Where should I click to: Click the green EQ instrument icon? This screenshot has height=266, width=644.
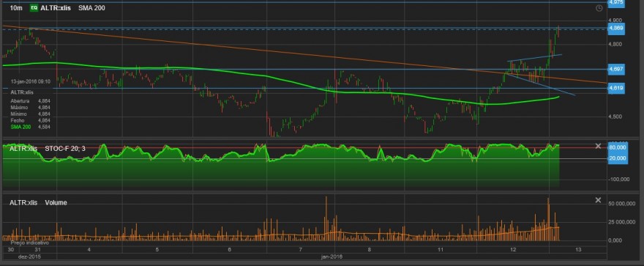point(34,8)
